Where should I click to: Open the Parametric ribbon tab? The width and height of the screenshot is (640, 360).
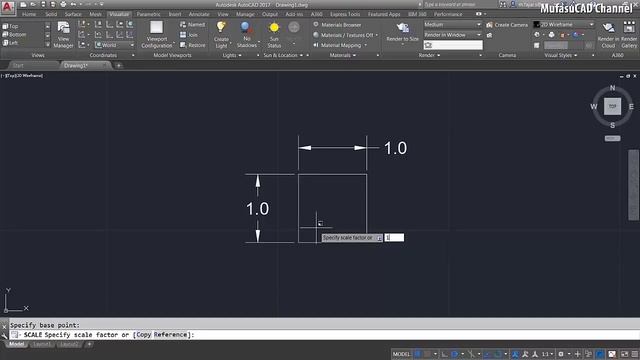point(149,14)
